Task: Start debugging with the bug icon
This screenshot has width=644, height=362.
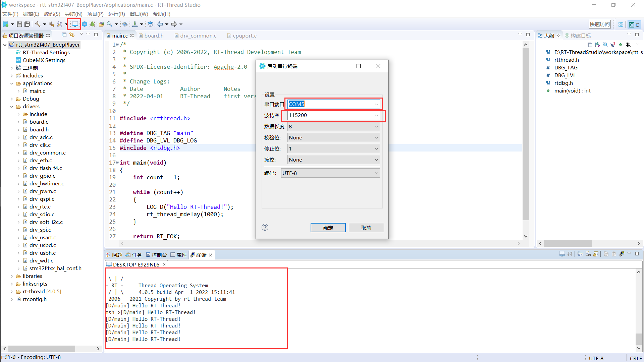Action: [92, 24]
